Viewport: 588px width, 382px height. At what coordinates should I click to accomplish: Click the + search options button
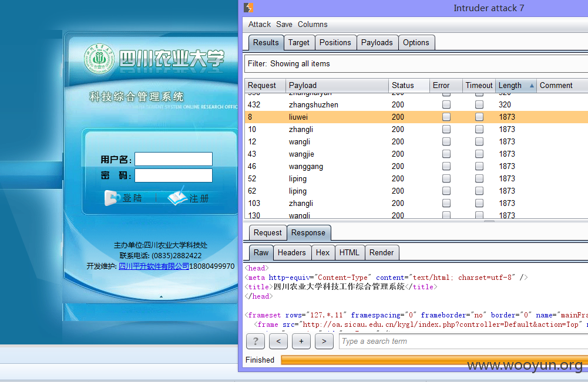301,341
